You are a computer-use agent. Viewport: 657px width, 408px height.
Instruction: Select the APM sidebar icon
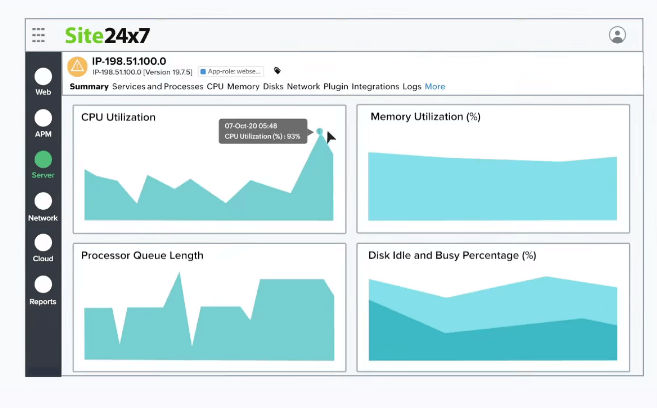(x=43, y=118)
